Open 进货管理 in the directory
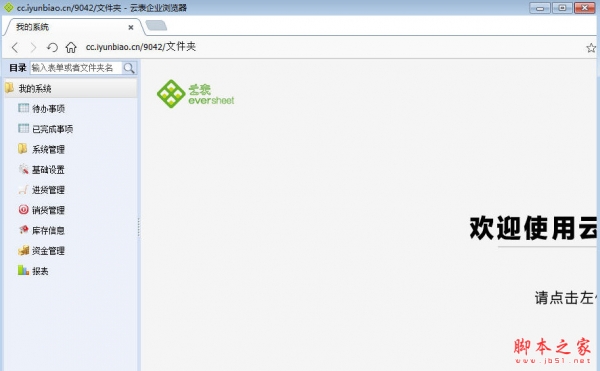Screen dimensions: 600x371 coord(48,190)
